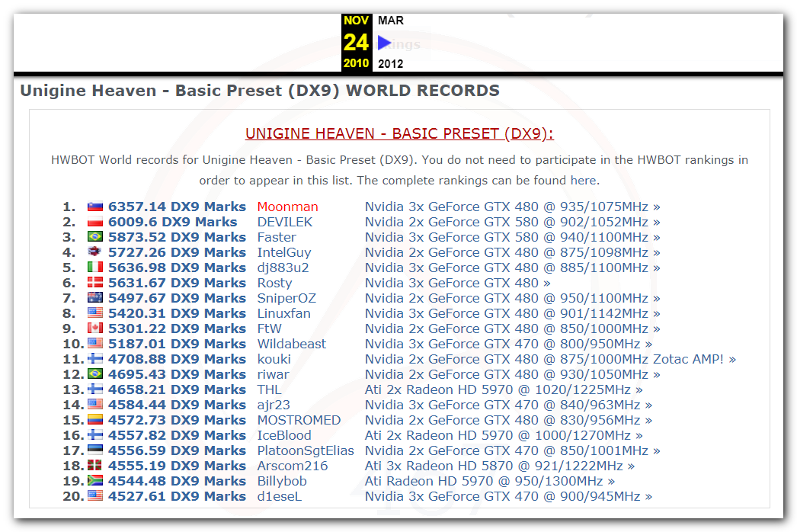797x532 pixels.
Task: Click the Basque flag beside 4555.19 score
Action: 94,466
